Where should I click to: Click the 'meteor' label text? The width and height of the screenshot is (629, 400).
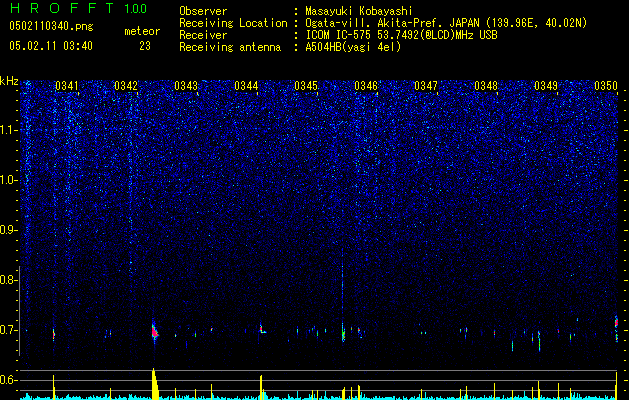142,31
